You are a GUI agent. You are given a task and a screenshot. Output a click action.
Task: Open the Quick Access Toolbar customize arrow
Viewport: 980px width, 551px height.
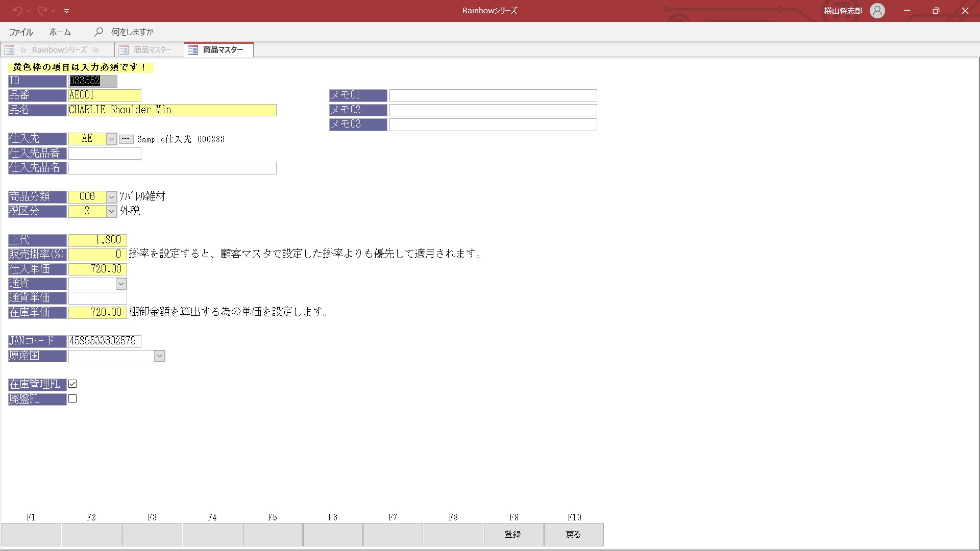[66, 11]
